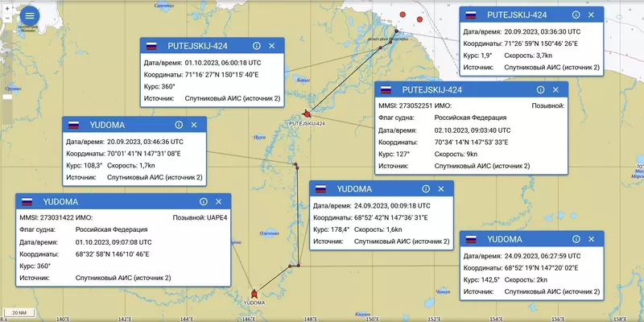The height and width of the screenshot is (322, 644).
Task: Click course value 142,5°
Action: (x=491, y=279)
